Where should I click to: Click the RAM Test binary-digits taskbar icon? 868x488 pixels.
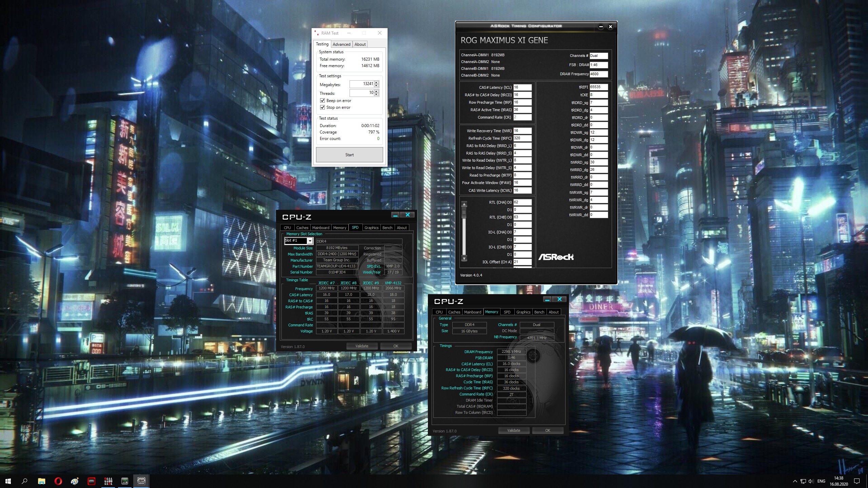coord(108,481)
